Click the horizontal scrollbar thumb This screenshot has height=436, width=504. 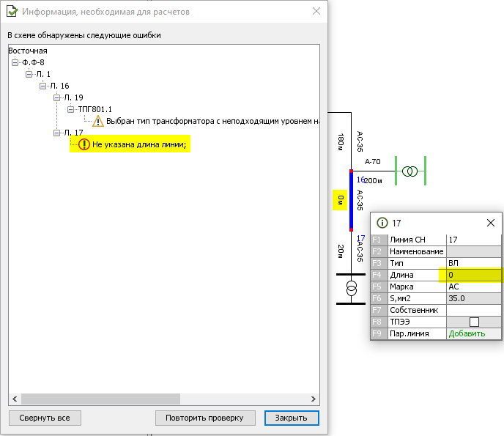pos(100,399)
